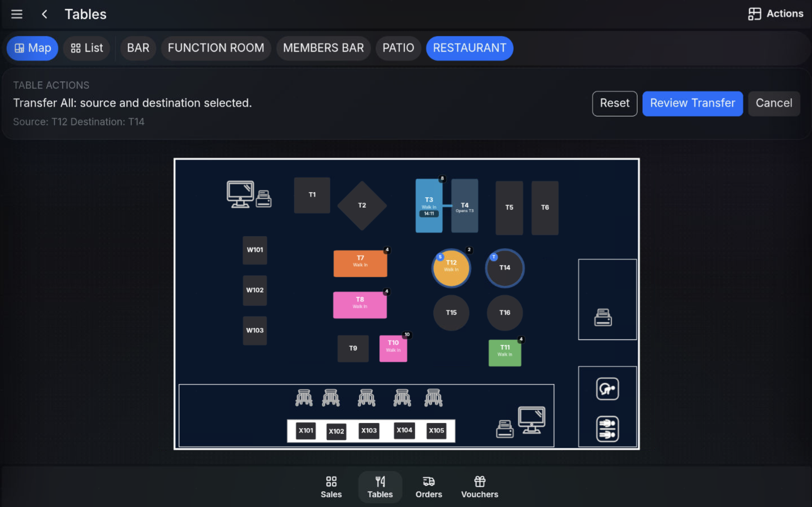Open the Vouchers tab

click(480, 487)
